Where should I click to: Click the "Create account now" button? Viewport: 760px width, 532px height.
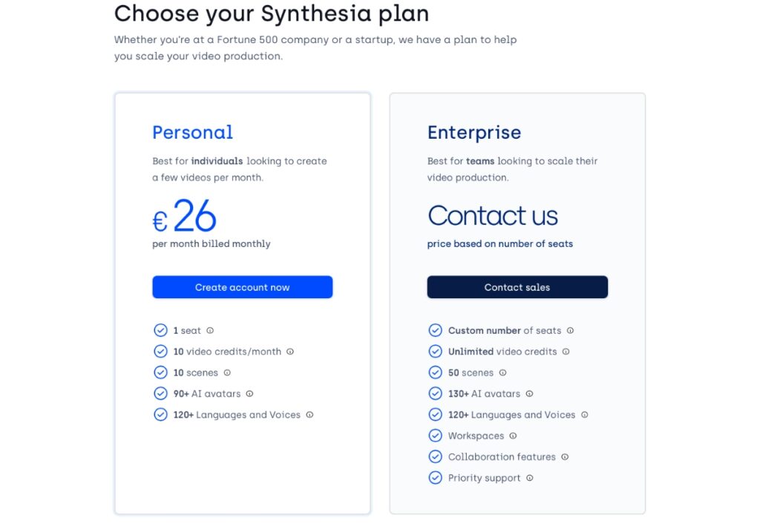(243, 287)
